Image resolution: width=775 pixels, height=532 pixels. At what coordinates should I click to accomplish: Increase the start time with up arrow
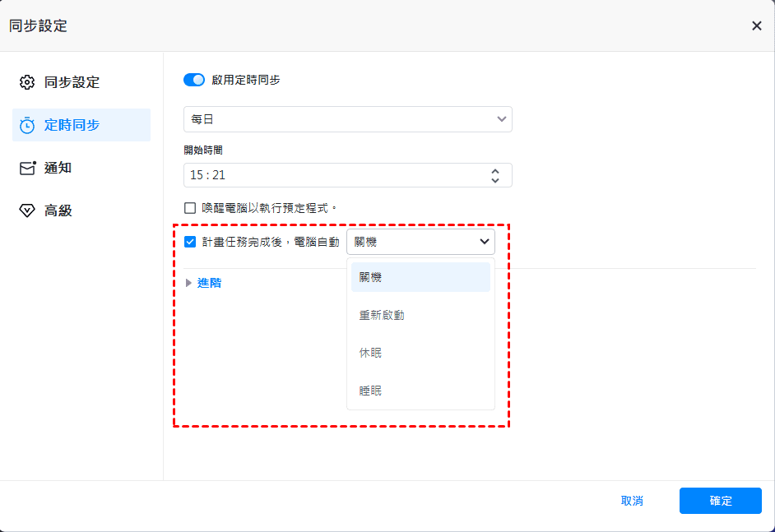click(x=495, y=170)
